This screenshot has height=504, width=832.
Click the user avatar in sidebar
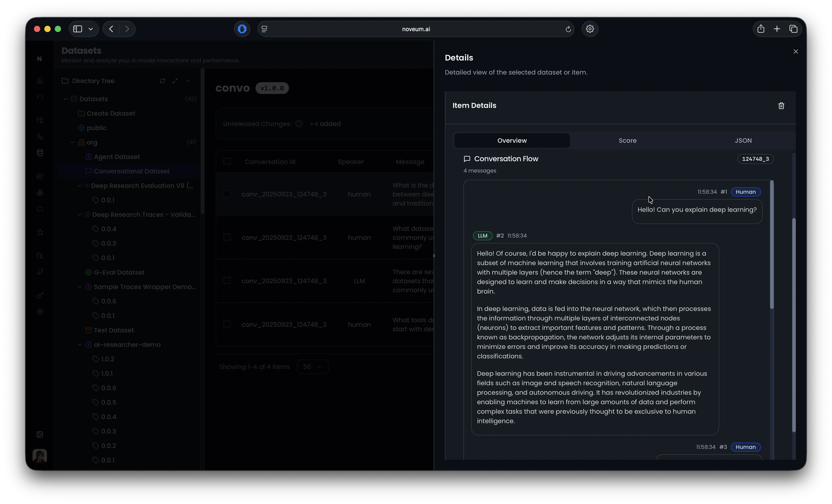40,456
